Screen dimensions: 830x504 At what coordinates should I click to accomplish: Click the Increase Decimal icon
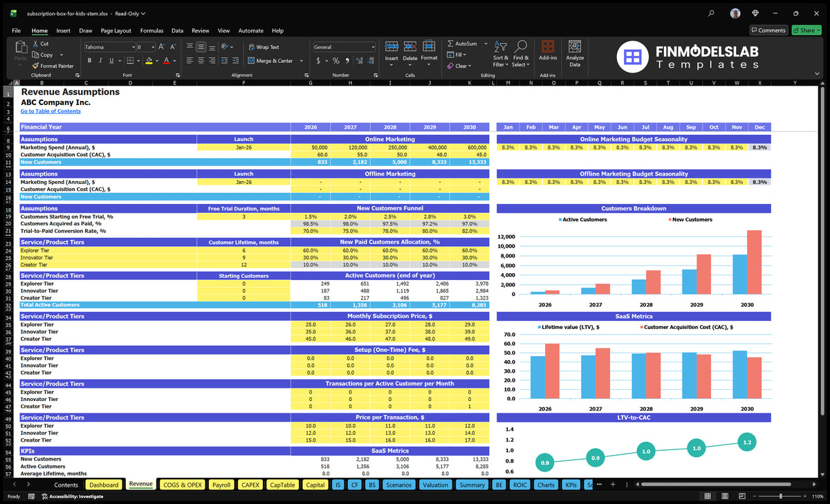(x=360, y=61)
